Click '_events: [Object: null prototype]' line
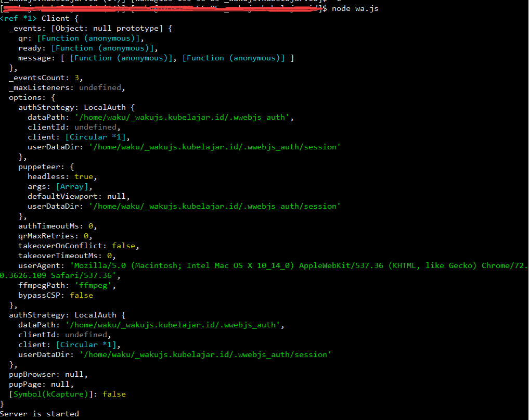Image resolution: width=529 pixels, height=420 pixels. click(91, 28)
